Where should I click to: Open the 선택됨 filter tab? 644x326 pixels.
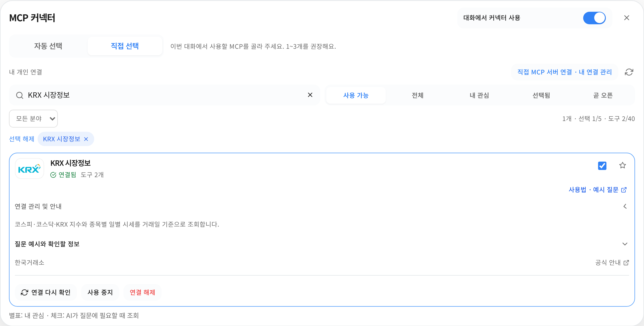coord(541,95)
